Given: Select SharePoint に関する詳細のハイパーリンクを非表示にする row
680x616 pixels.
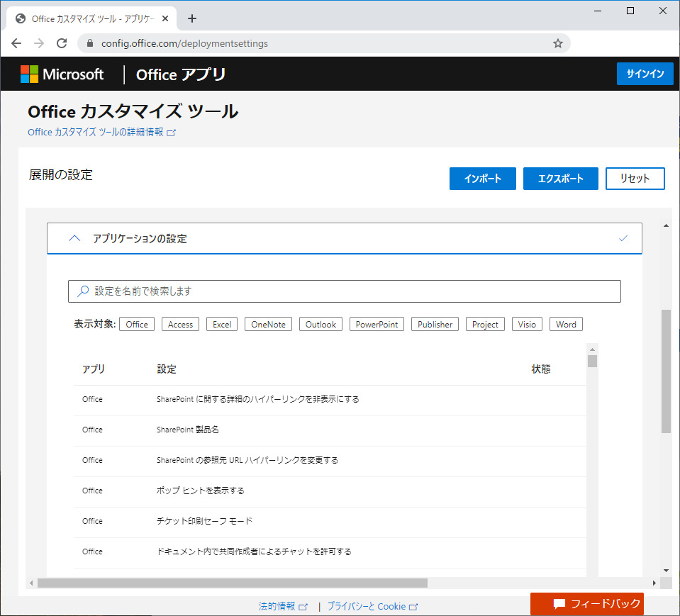Looking at the screenshot, I should (330, 401).
